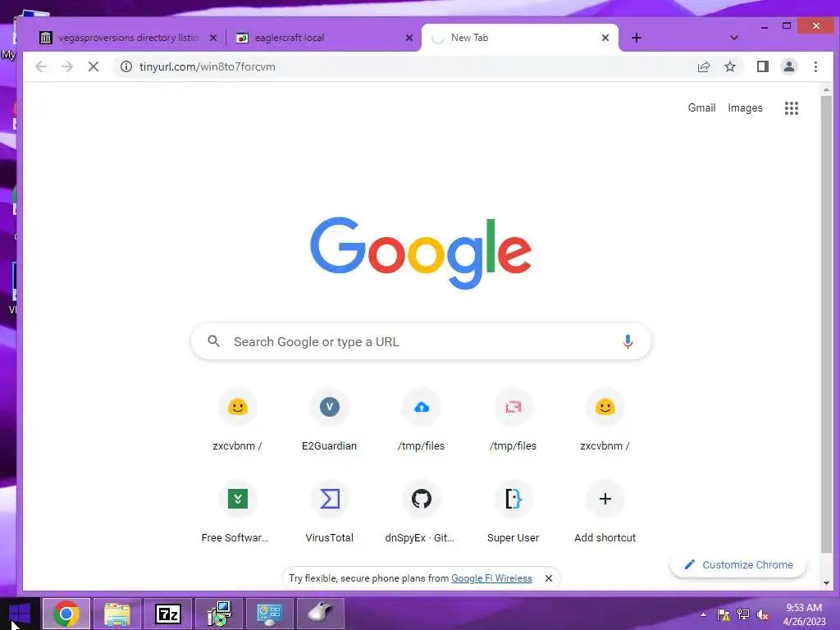Follow the Google Fi Wireless link

point(492,578)
